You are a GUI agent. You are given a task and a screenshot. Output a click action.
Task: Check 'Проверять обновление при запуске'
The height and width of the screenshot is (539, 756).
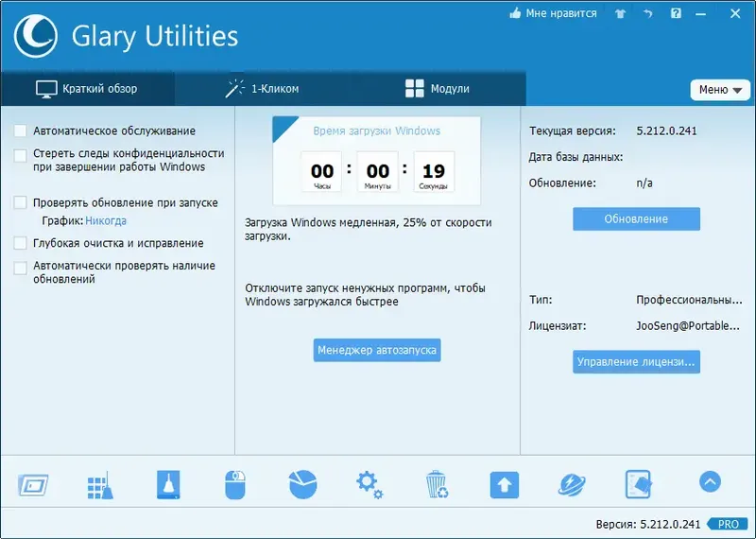click(20, 202)
